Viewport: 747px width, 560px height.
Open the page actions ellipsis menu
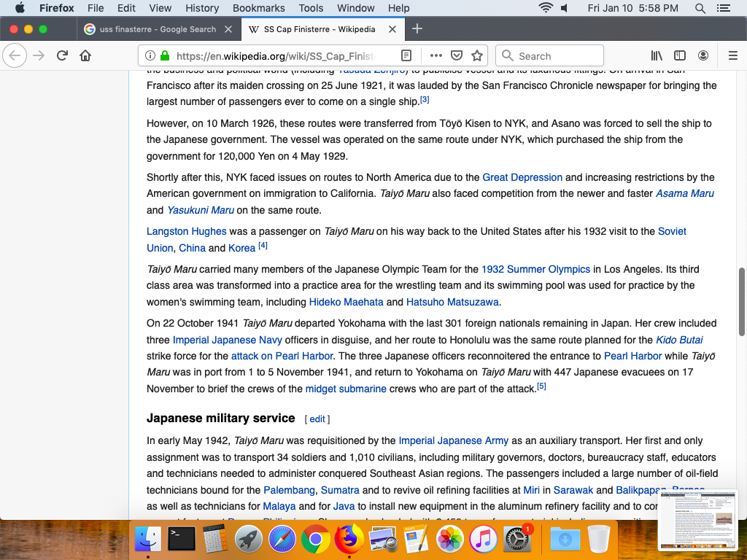[436, 56]
